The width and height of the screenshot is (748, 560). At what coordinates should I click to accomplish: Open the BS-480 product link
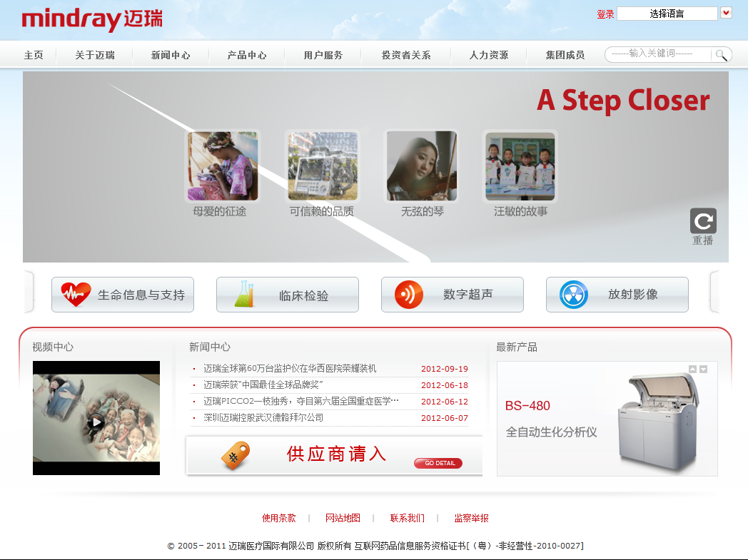[x=527, y=406]
